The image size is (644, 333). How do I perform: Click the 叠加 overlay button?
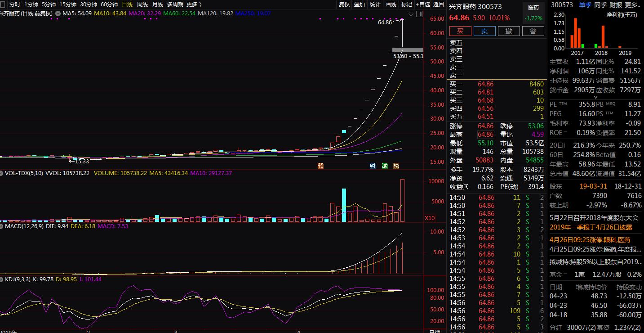[x=360, y=4]
